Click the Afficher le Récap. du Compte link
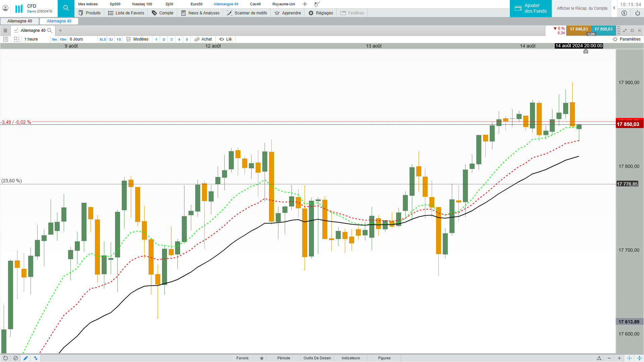 pos(582,8)
